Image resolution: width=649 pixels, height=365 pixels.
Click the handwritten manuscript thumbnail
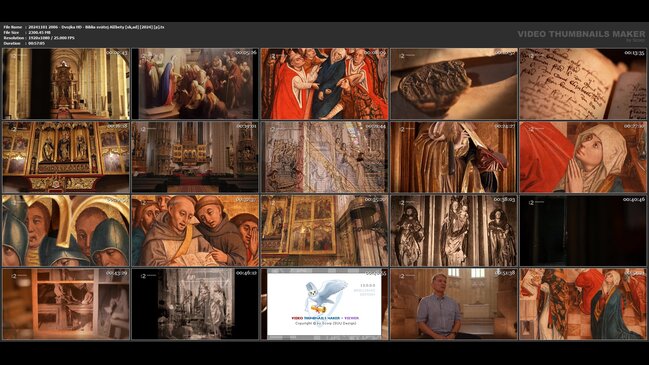coord(583,84)
